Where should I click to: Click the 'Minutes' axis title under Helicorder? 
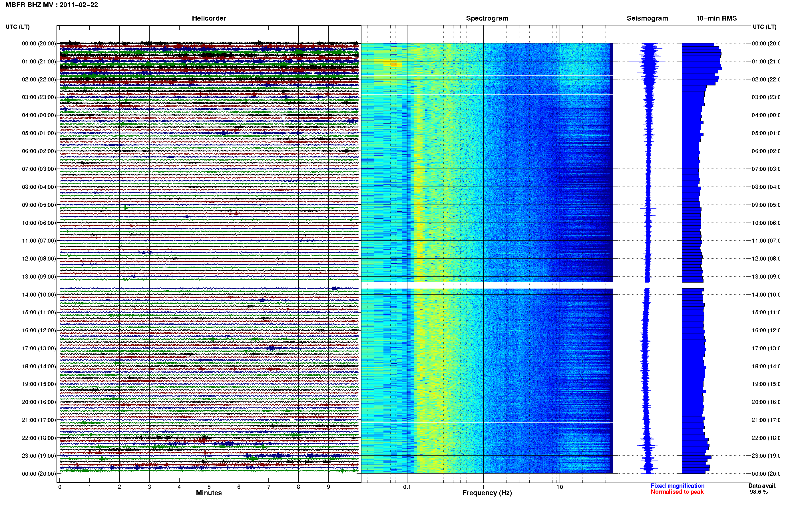point(209,493)
